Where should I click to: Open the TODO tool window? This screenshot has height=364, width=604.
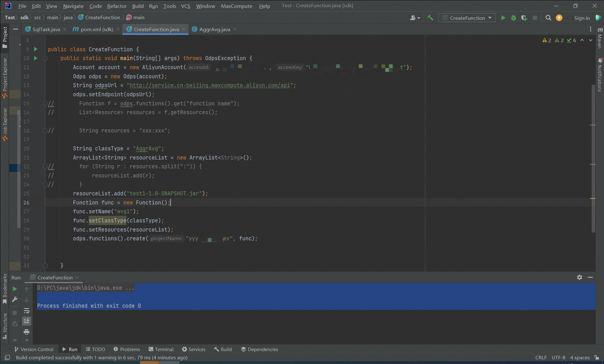coord(95,349)
